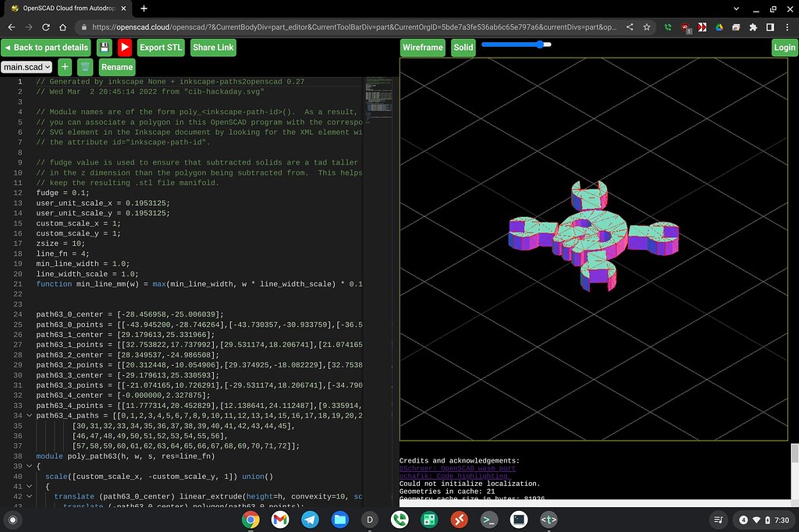Screen dimensions: 799x532
Task: Switch rendering to Wireframe mode
Action: tap(422, 47)
